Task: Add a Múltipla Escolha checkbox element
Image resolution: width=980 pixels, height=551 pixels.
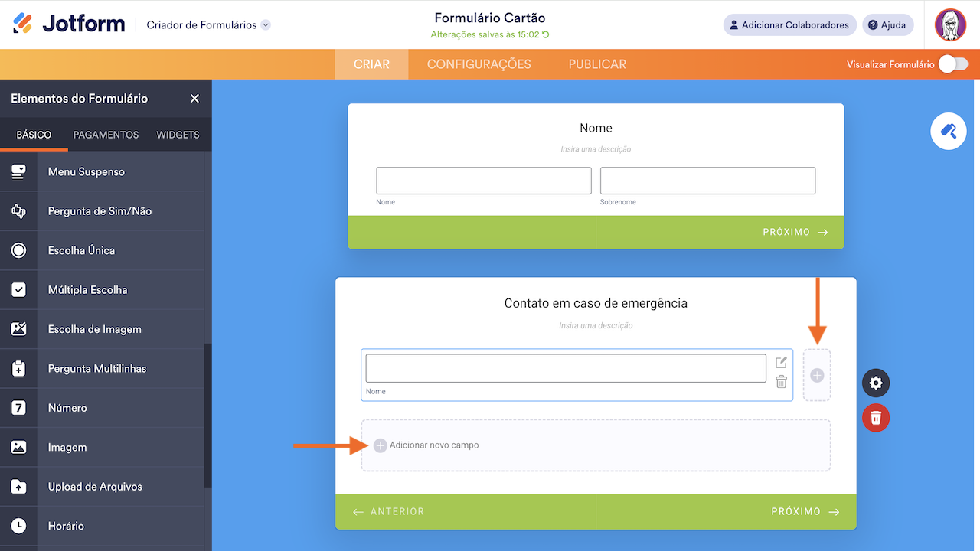Action: pyautogui.click(x=87, y=290)
